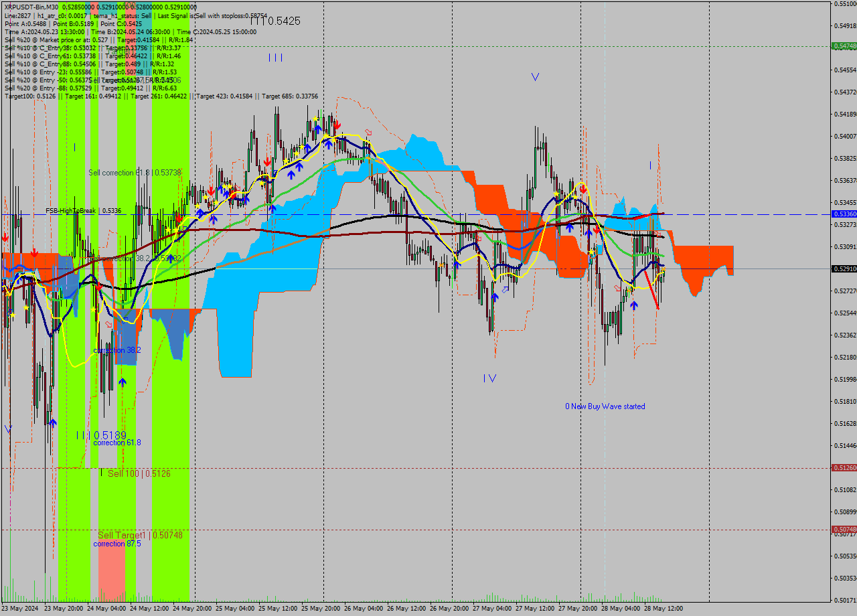Select the 'Time A:2024.05.23 13:30:00' line

coord(131,31)
